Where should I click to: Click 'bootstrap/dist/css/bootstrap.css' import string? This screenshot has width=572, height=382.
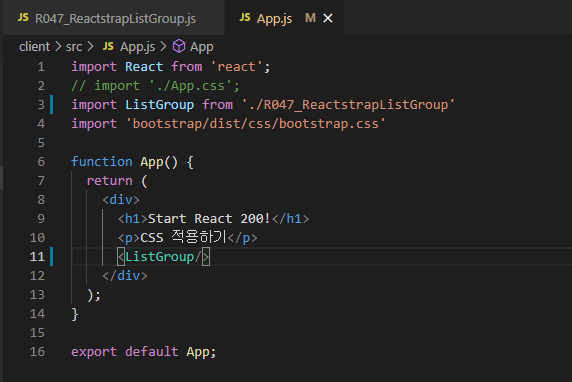(x=255, y=124)
